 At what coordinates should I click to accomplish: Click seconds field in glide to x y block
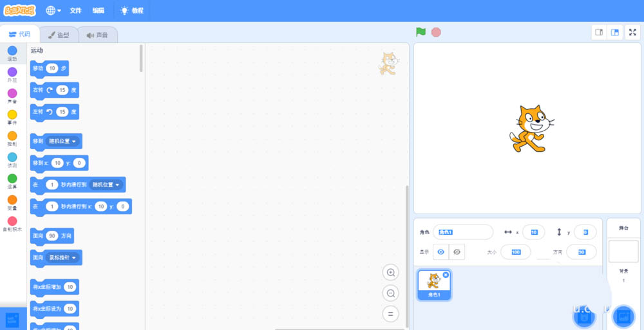click(x=52, y=206)
